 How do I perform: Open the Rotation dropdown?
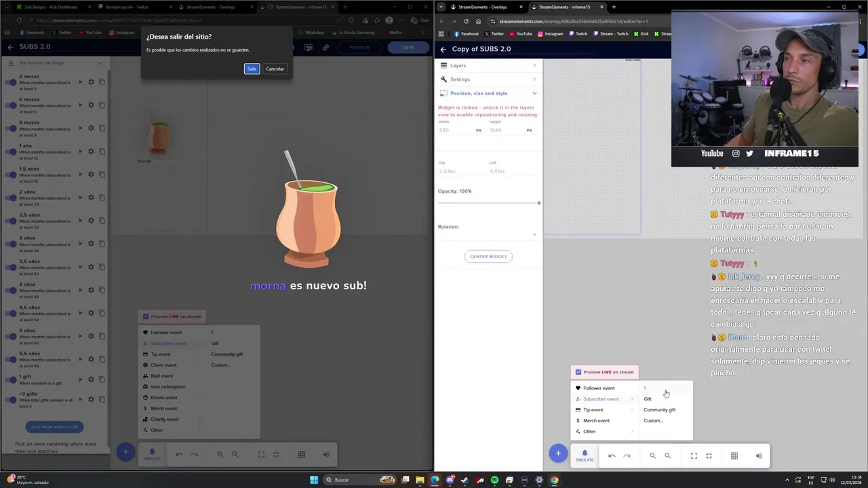(x=488, y=235)
